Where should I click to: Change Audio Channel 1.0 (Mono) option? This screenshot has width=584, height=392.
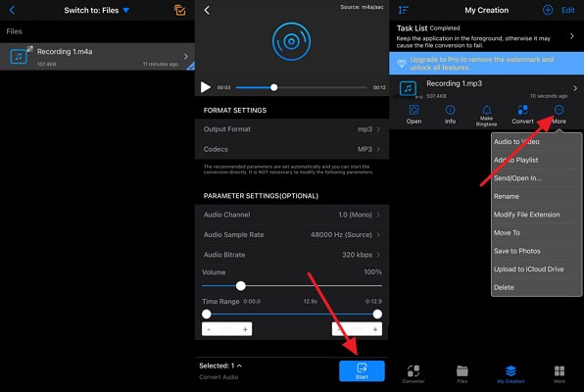pos(292,215)
